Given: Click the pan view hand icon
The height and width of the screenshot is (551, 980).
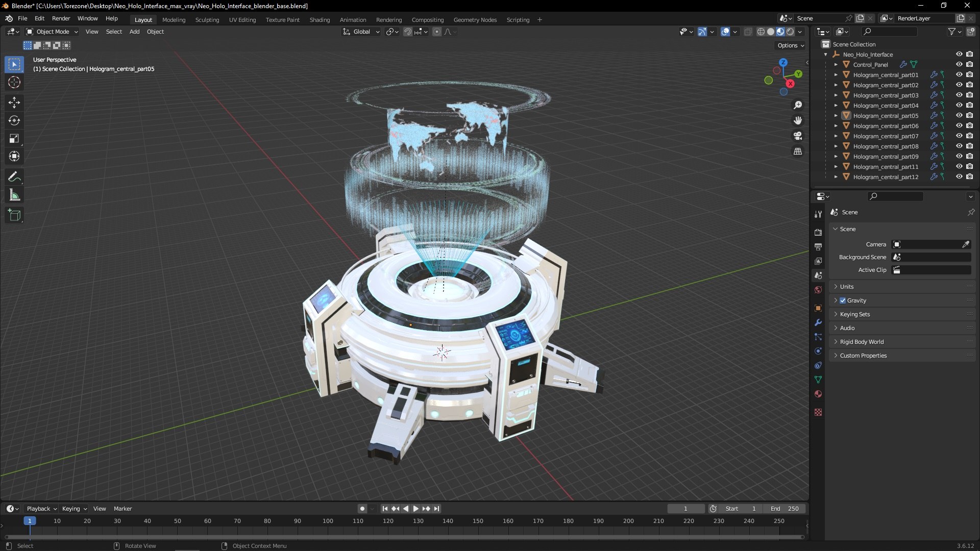Looking at the screenshot, I should tap(798, 120).
